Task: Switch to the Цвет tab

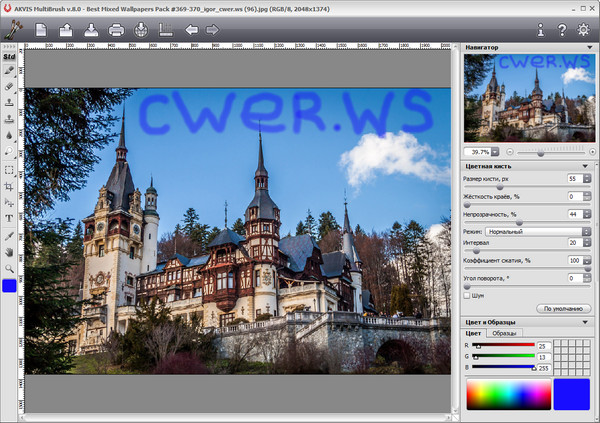Action: pyautogui.click(x=474, y=333)
